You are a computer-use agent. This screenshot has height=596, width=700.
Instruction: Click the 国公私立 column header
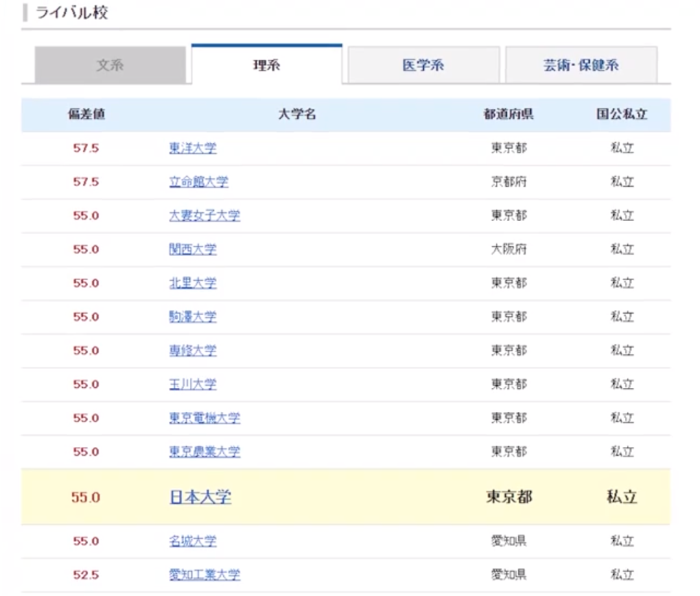click(622, 114)
